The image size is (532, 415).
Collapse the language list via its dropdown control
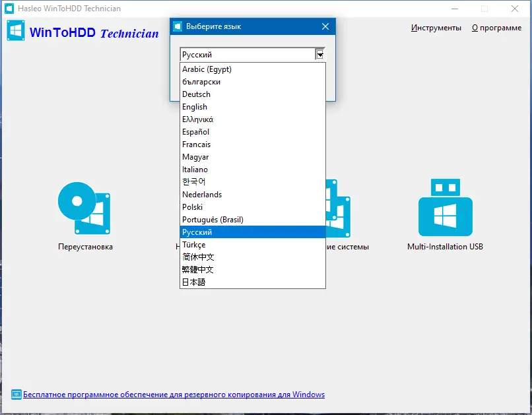[319, 54]
